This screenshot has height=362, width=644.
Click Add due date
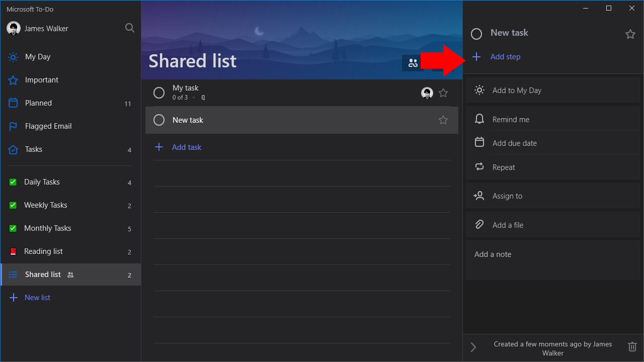[553, 143]
